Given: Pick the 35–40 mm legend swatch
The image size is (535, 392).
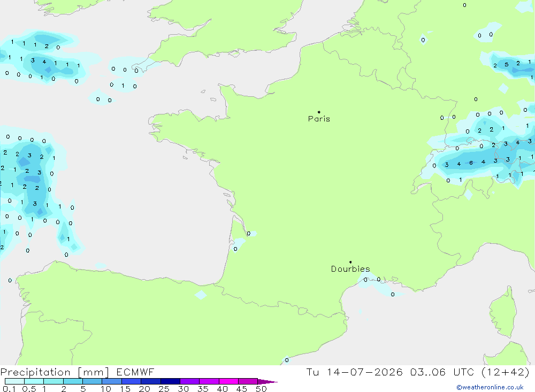Looking at the screenshot, I should coord(209,381).
